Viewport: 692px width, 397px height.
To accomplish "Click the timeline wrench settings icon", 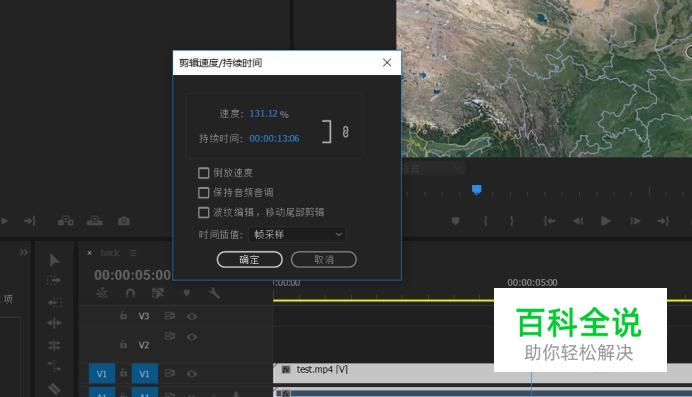I will point(214,293).
